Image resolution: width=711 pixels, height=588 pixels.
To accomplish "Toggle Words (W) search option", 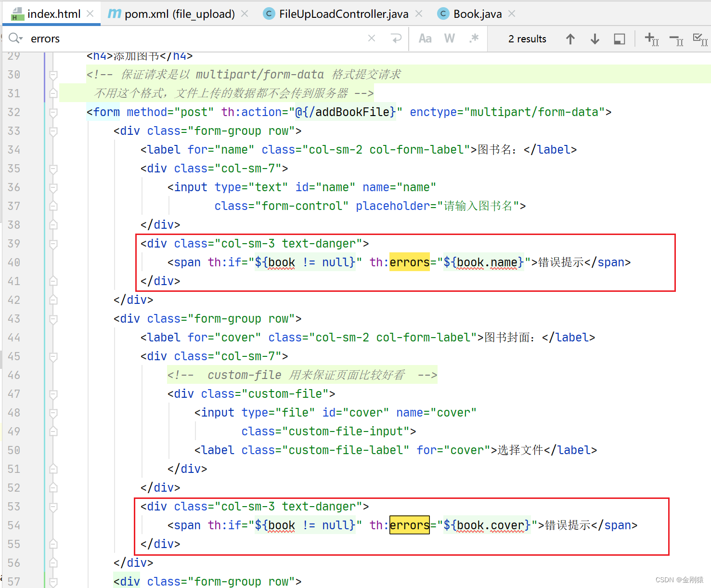I will [450, 39].
